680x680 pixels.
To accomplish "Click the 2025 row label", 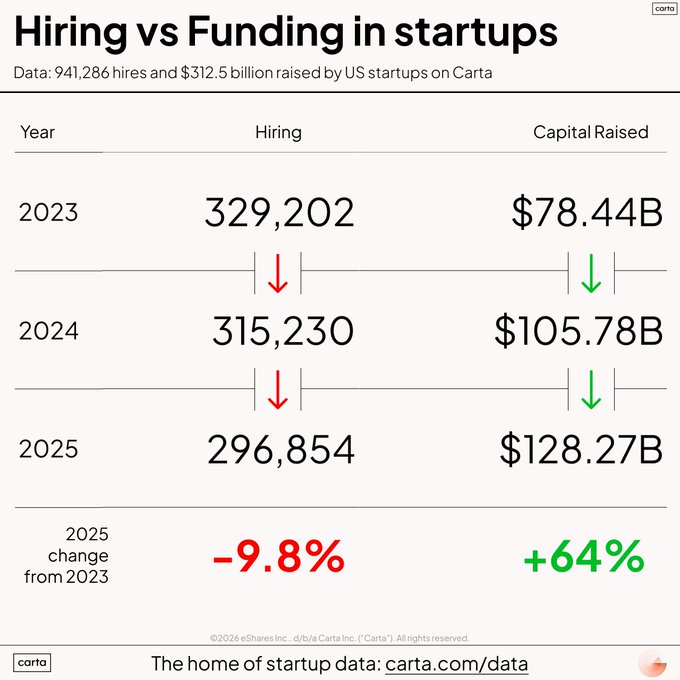I will (48, 449).
